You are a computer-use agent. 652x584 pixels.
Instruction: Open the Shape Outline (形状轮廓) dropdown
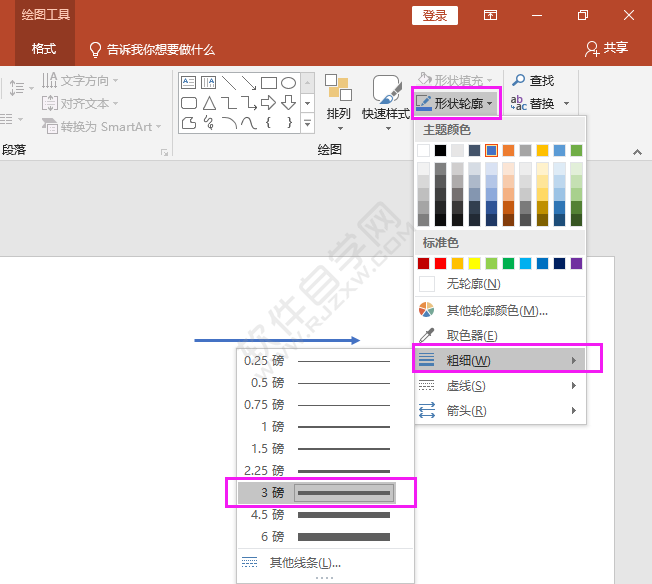tap(456, 103)
